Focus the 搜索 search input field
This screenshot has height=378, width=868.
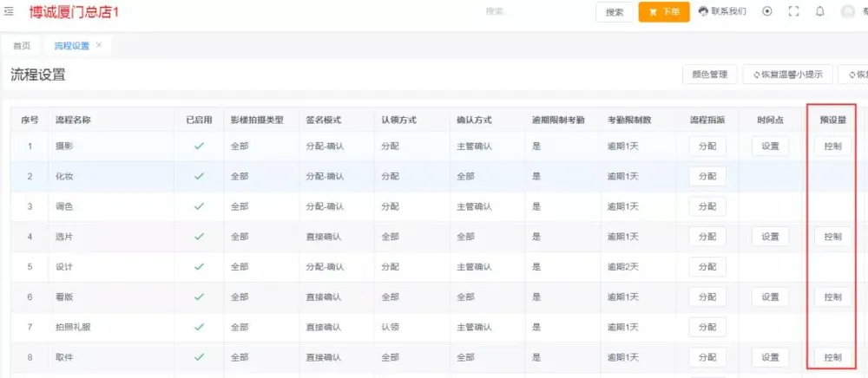[x=521, y=12]
